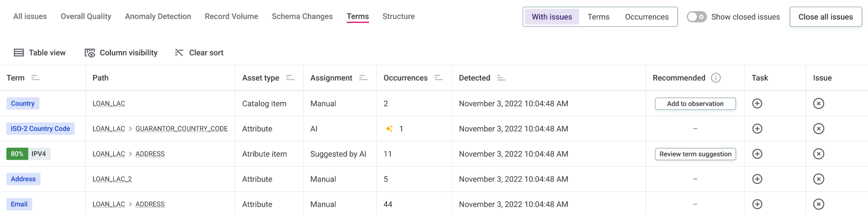Dismiss the issue in the Address row
The image size is (868, 215).
pyautogui.click(x=818, y=179)
